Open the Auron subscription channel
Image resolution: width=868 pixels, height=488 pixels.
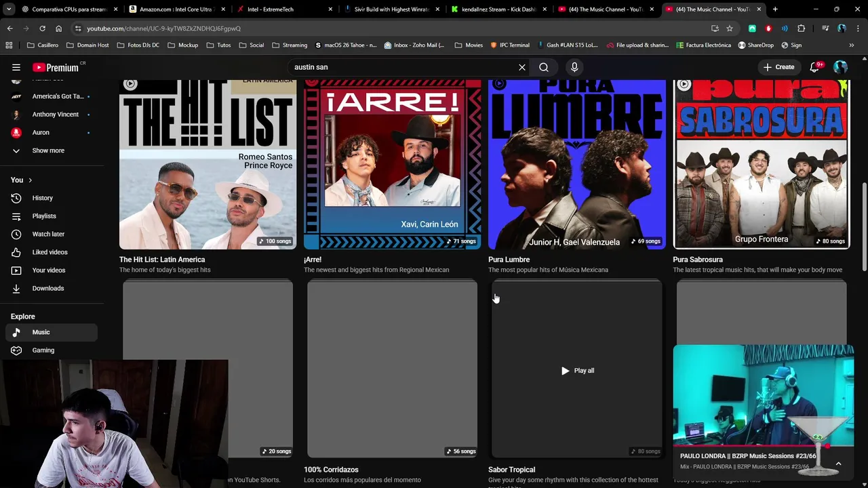[x=52, y=133]
